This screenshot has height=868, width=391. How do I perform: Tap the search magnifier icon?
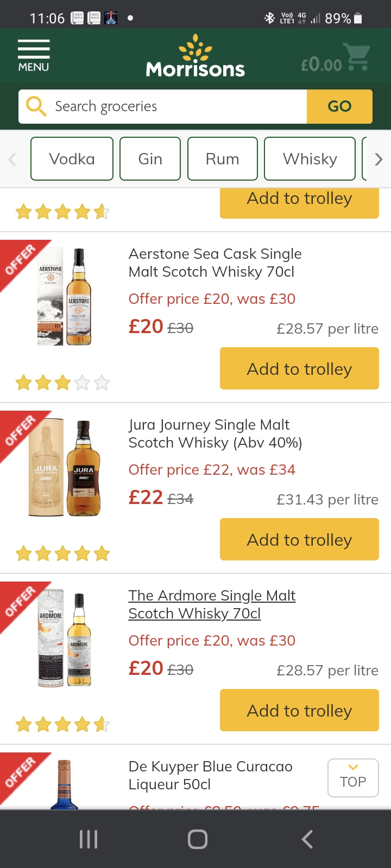pos(36,106)
